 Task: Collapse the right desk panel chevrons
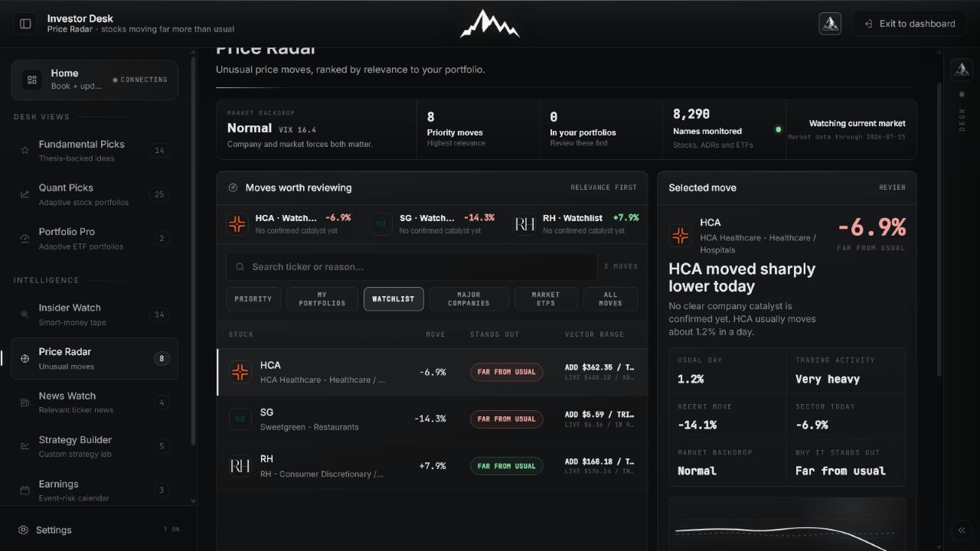tap(962, 530)
